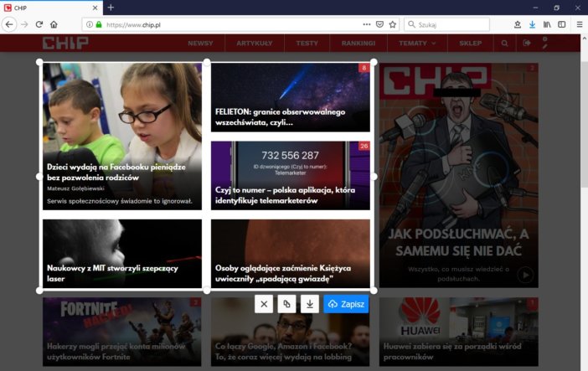588x371 pixels.
Task: Download the selected screenshot region
Action: (310, 304)
